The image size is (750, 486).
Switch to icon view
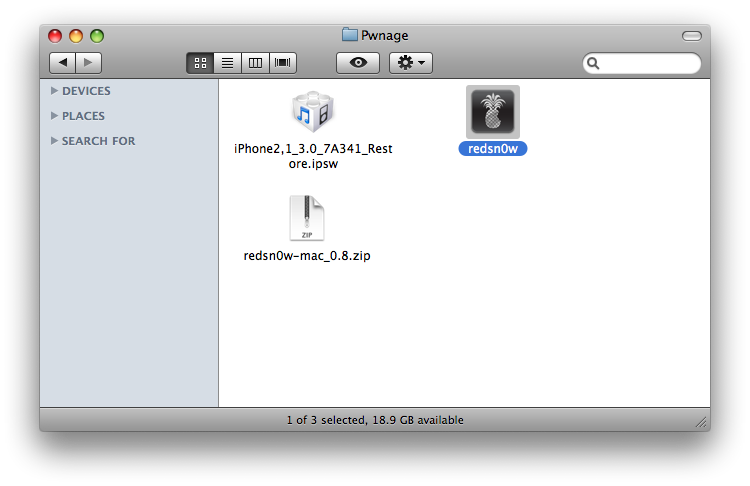(x=200, y=63)
